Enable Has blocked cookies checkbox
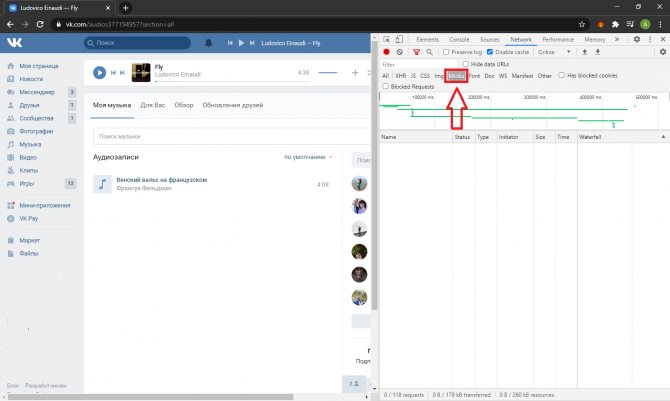Screen dimensions: 670x401 click(561, 75)
